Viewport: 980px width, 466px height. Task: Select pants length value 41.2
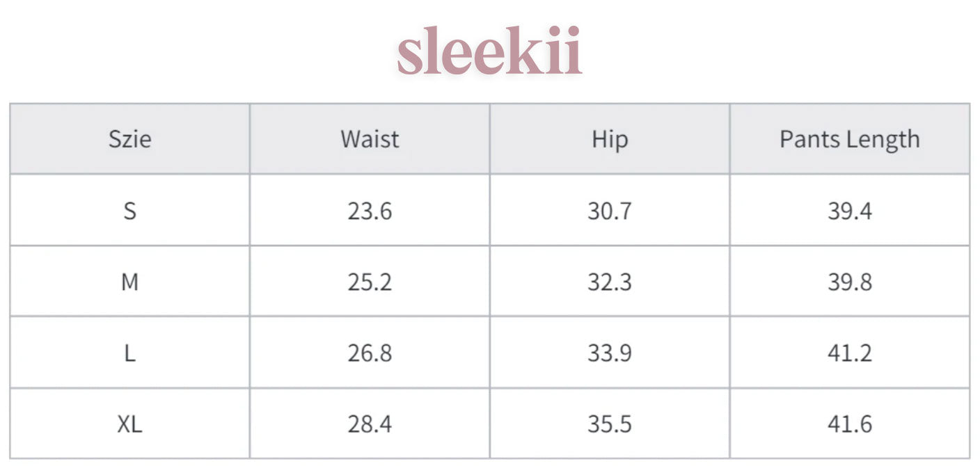pos(849,353)
